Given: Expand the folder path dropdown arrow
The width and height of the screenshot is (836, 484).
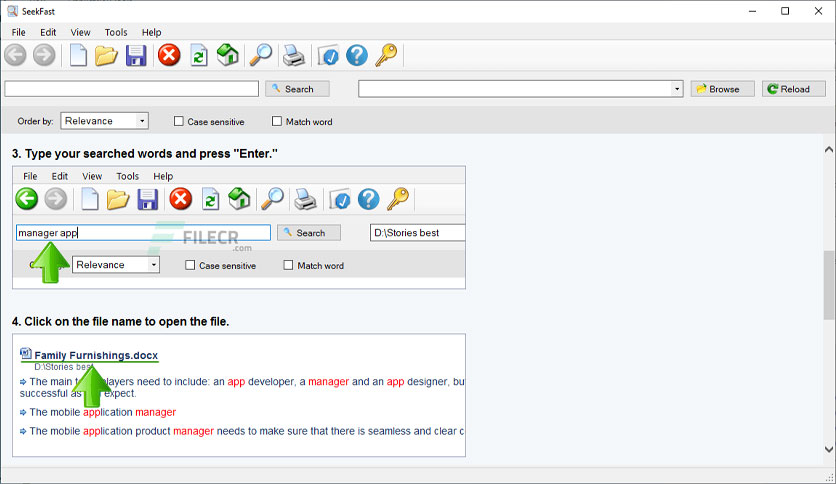Looking at the screenshot, I should click(x=677, y=89).
